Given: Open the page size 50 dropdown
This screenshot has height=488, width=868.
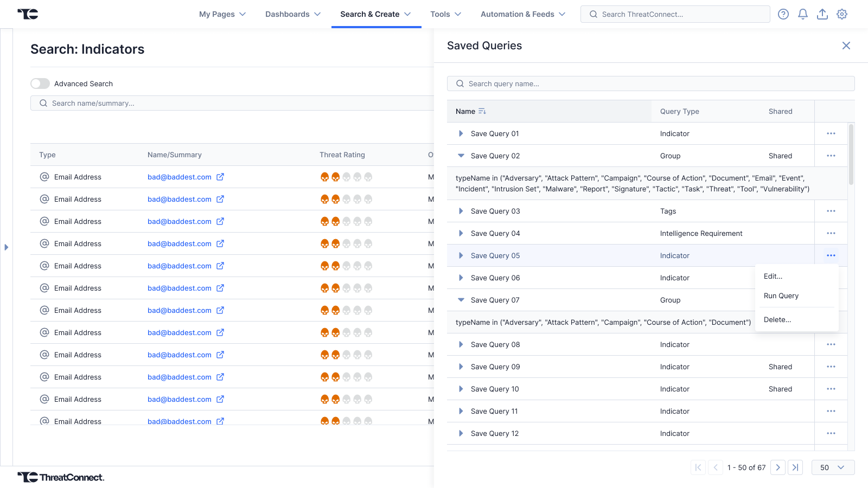Looking at the screenshot, I should click(x=833, y=467).
